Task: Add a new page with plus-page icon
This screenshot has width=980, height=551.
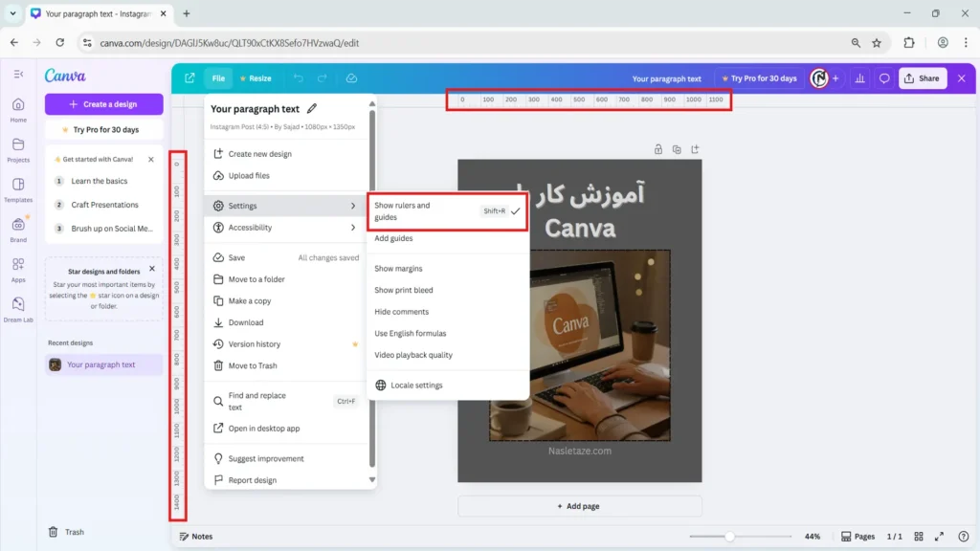Action: (695, 149)
